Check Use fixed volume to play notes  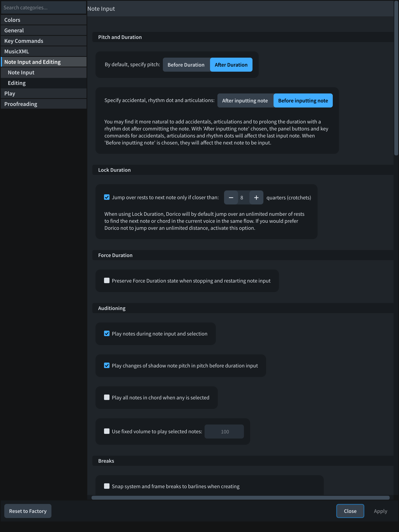coord(107,431)
